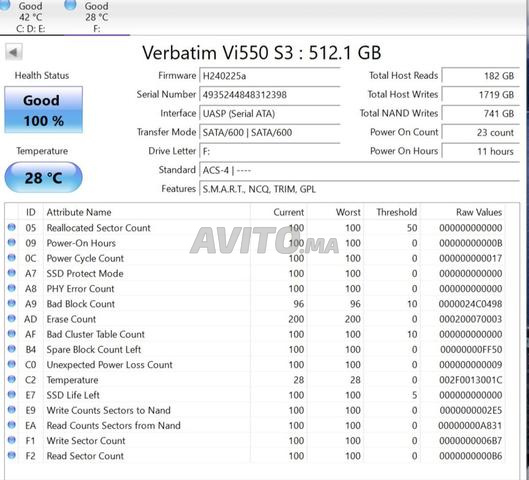Select Write Counts Sectors to Nand attribute
Viewport: 529px width, 480px height.
tap(108, 410)
